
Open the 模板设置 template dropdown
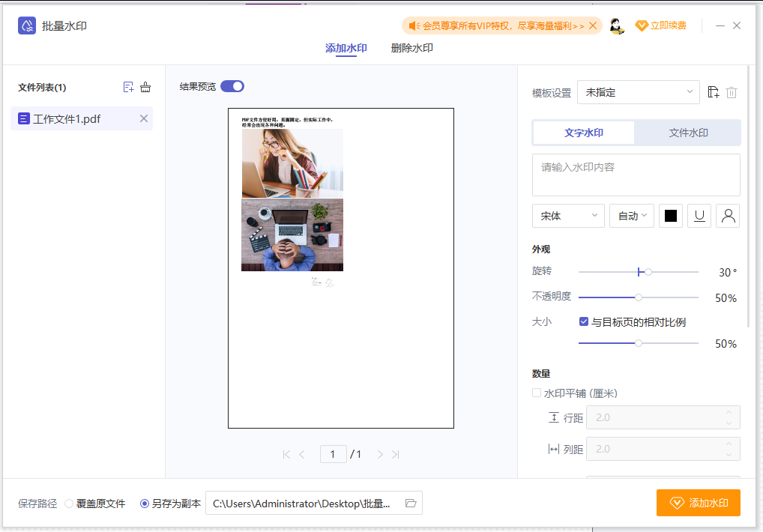[639, 92]
